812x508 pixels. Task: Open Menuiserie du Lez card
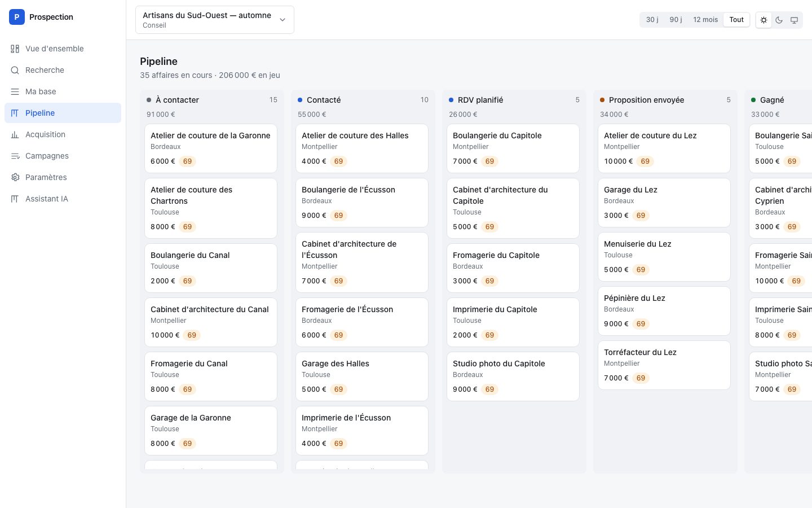664,257
